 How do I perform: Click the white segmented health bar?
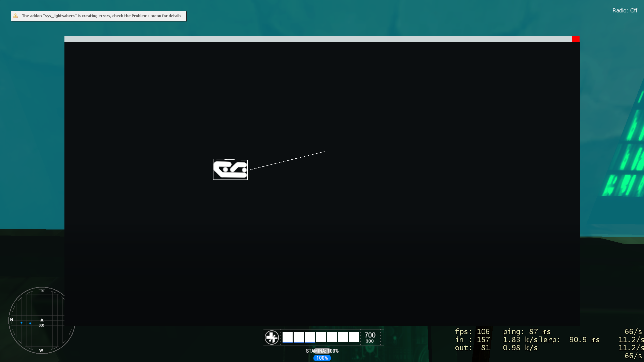pyautogui.click(x=321, y=337)
